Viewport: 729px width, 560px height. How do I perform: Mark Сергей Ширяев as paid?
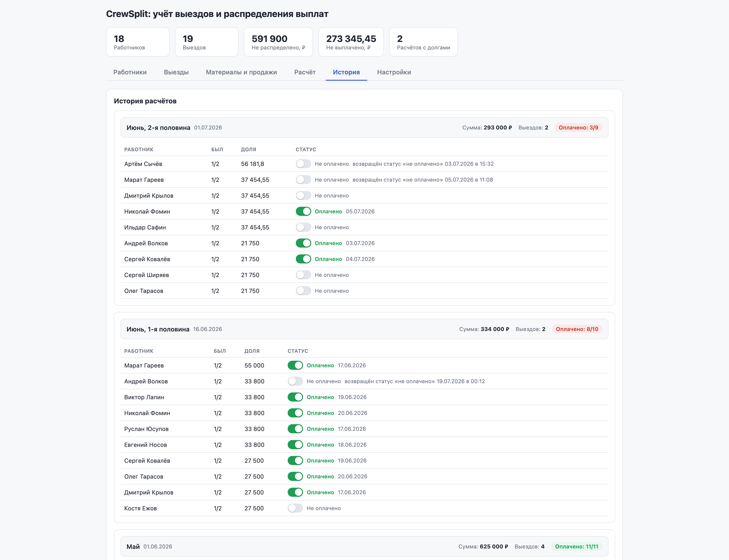click(x=303, y=275)
